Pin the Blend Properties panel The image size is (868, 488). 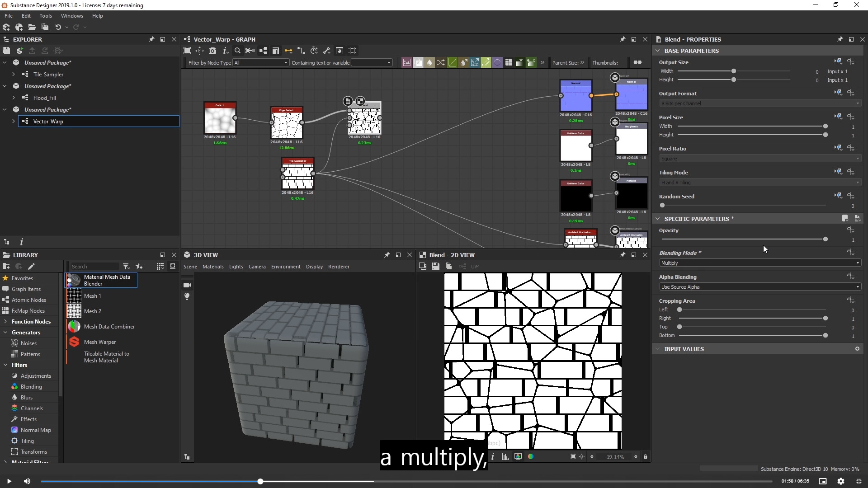tap(840, 39)
